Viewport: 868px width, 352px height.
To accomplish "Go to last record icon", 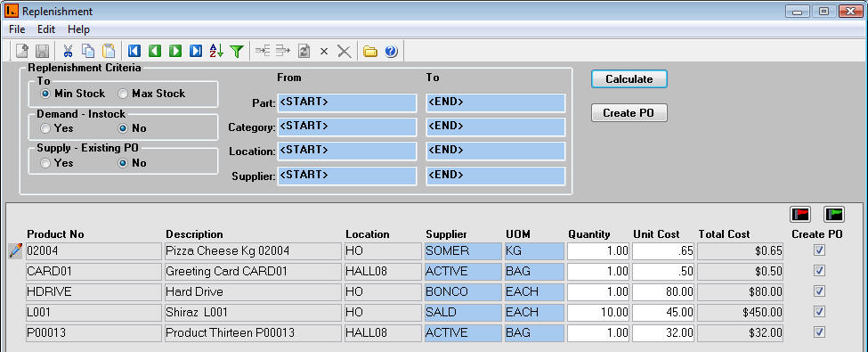I will coord(195,51).
